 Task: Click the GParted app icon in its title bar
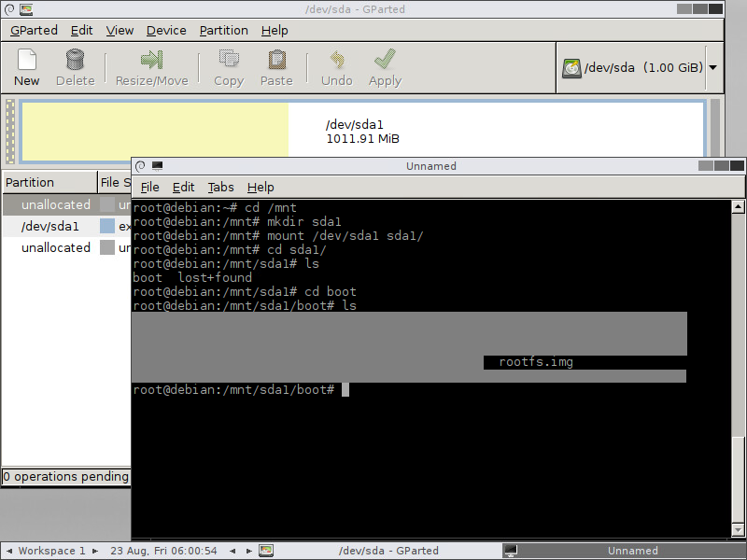click(x=26, y=9)
